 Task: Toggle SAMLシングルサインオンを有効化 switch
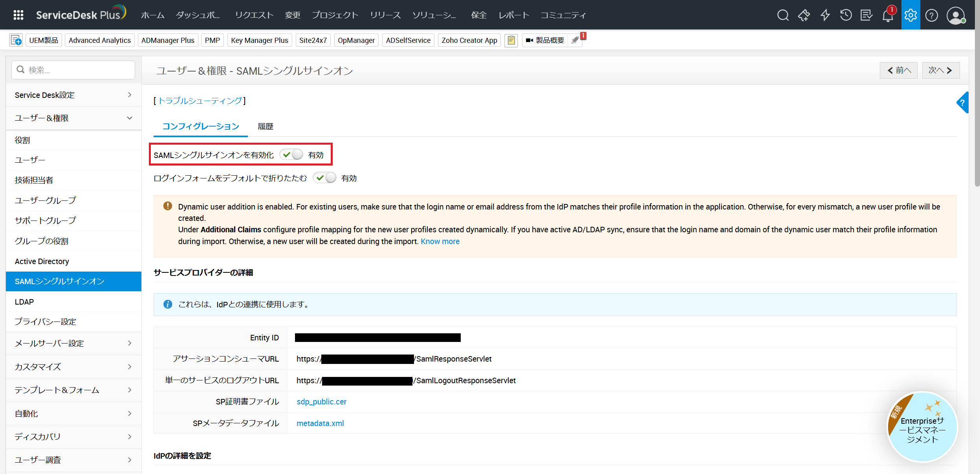[x=291, y=155]
